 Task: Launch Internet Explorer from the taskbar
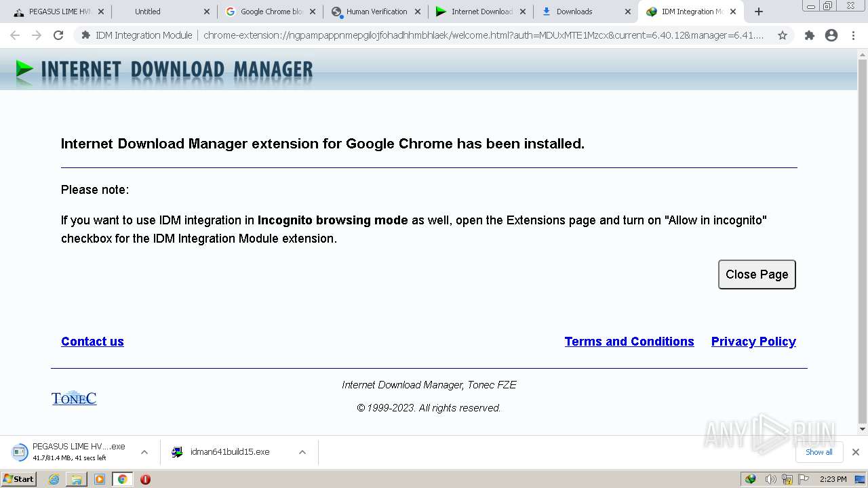54,479
